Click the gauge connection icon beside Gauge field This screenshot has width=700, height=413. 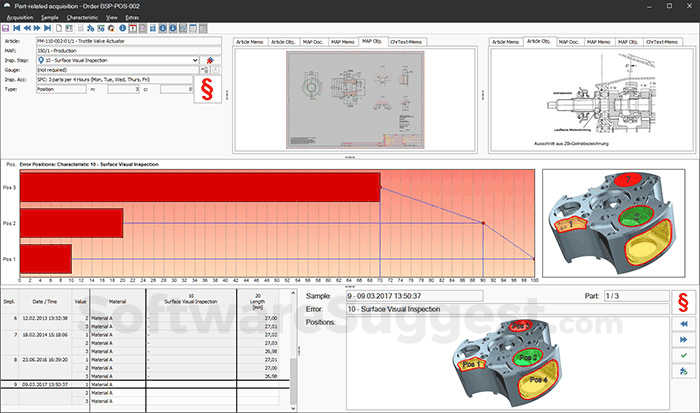[x=205, y=70]
